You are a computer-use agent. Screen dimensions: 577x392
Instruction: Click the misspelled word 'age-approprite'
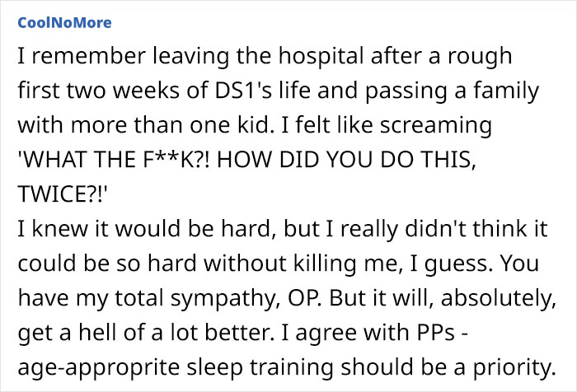tap(99, 369)
